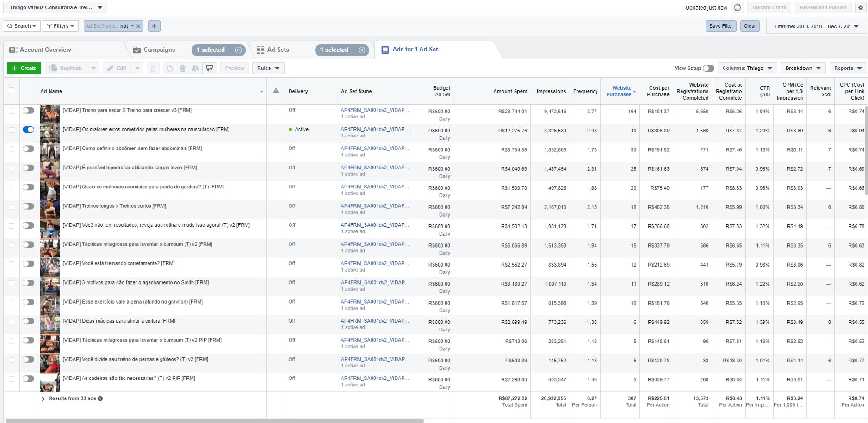Remove the Ad Set Name filter chip
The image size is (868, 423).
(138, 26)
